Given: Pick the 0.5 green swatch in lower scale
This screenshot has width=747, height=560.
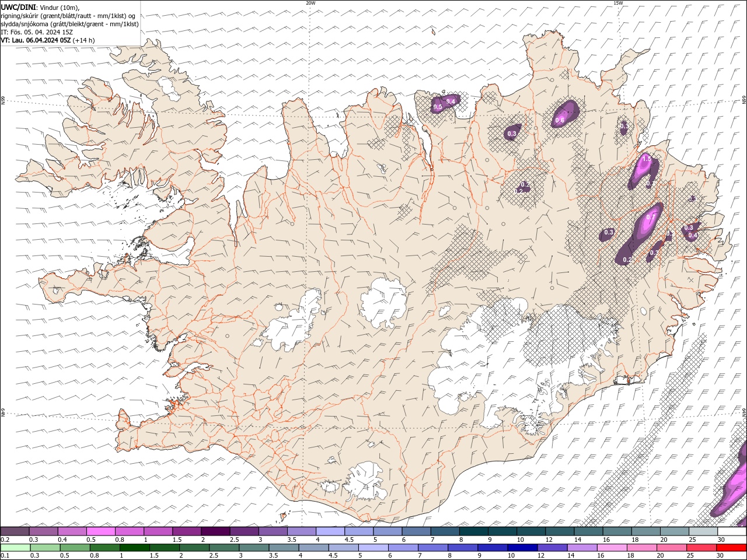Looking at the screenshot, I should point(75,547).
